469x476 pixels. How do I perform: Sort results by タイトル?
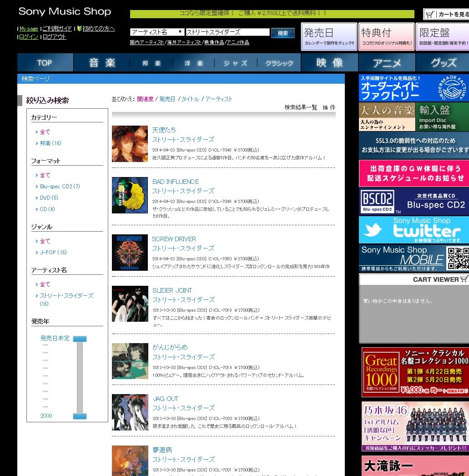(x=190, y=99)
